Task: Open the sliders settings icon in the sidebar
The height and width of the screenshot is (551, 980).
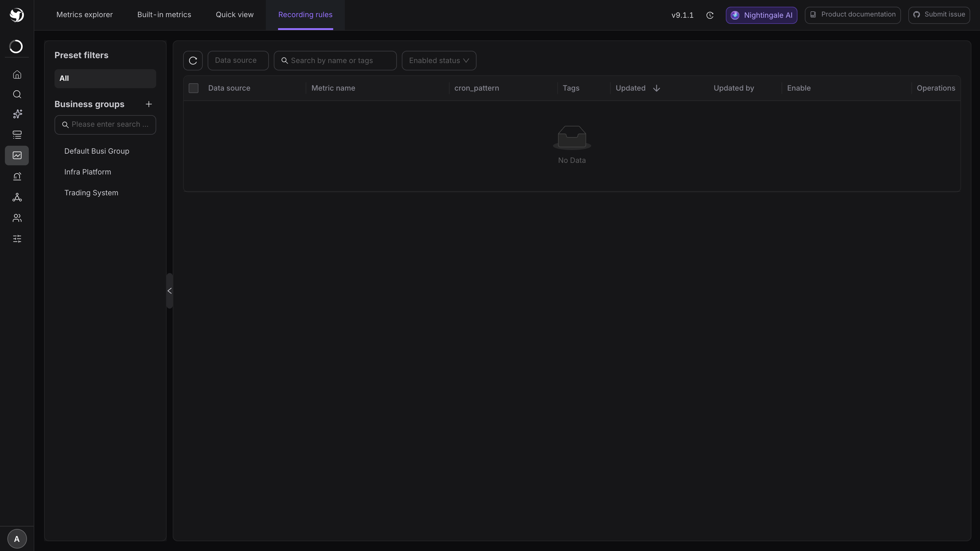Action: pos(17,239)
